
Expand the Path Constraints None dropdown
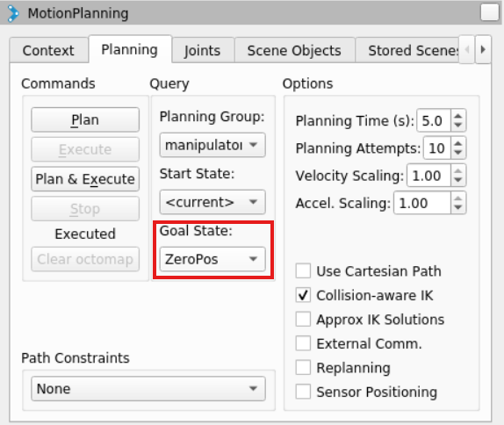point(148,389)
